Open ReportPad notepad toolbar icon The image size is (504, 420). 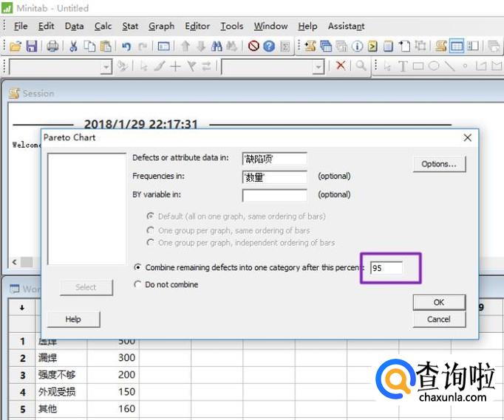click(388, 47)
